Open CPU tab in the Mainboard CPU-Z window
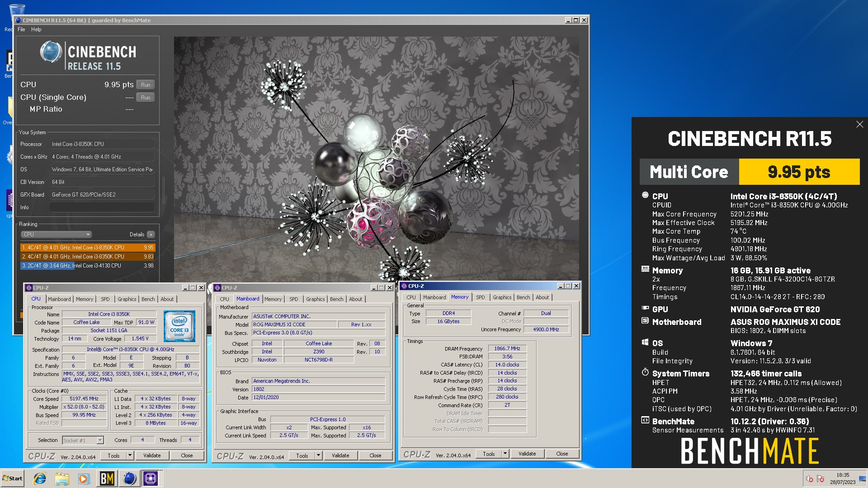Image resolution: width=868 pixels, height=488 pixels. [x=225, y=299]
